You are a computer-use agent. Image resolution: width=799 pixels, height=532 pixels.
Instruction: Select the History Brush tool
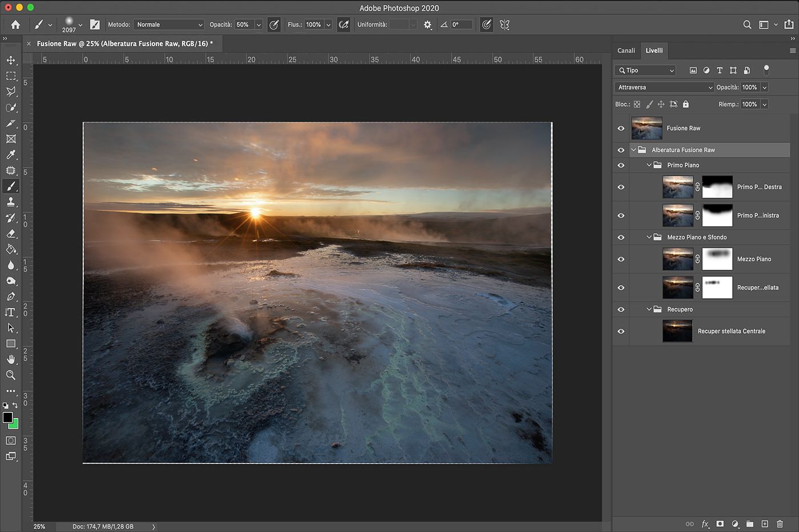[x=11, y=218]
